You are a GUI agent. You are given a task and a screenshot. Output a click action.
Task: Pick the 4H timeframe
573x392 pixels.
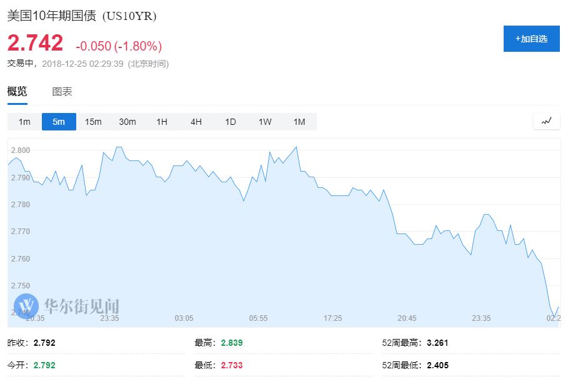pos(196,122)
